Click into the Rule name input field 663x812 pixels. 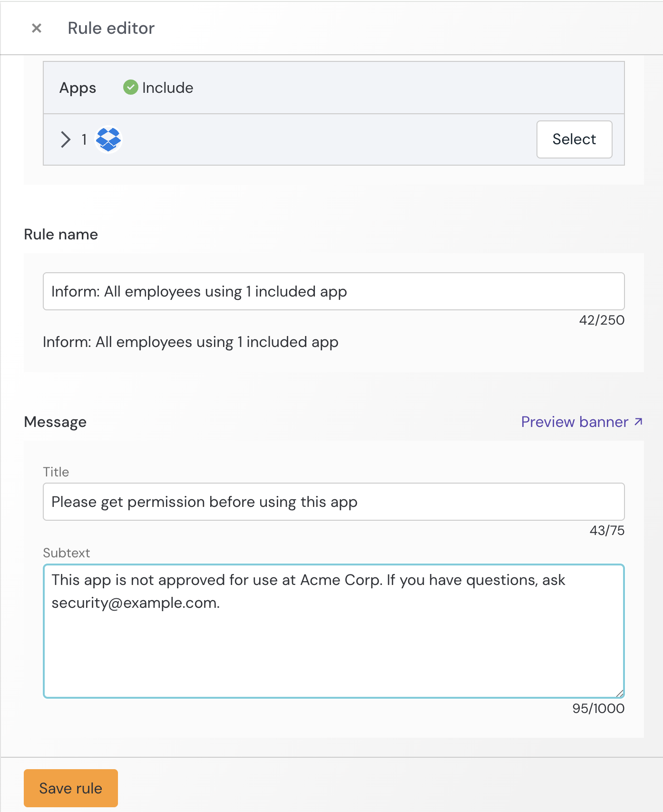tap(333, 291)
